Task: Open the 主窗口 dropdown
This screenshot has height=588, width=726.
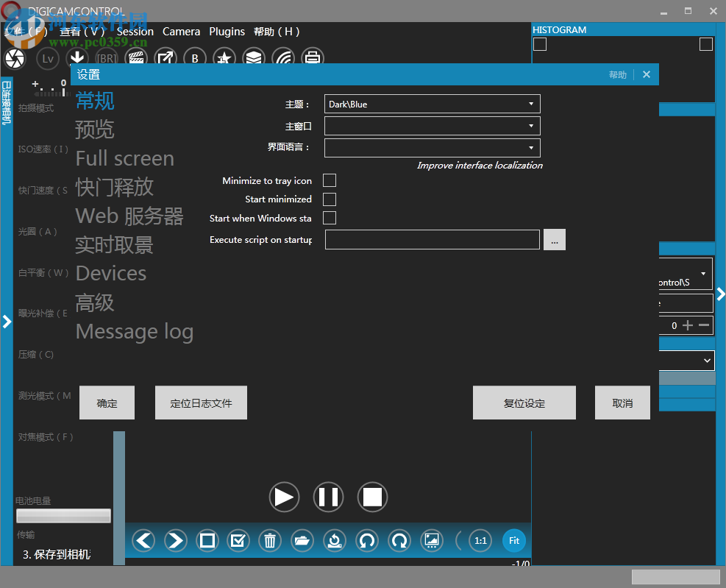Action: pos(431,126)
